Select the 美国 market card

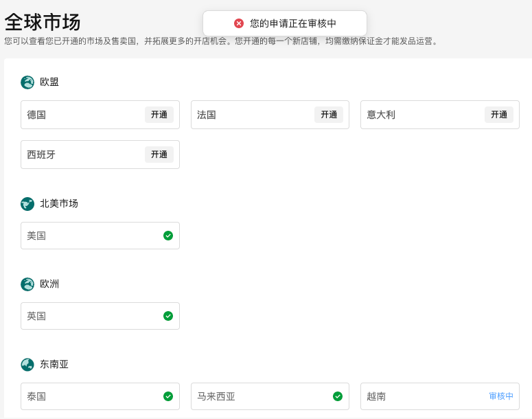pyautogui.click(x=100, y=236)
